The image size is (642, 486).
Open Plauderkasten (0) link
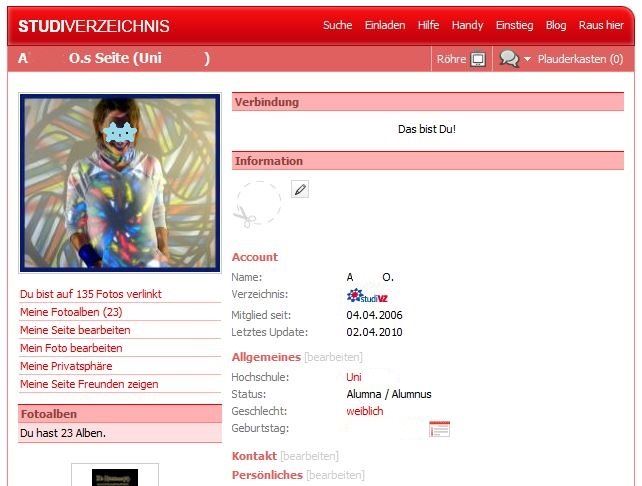[x=580, y=59]
